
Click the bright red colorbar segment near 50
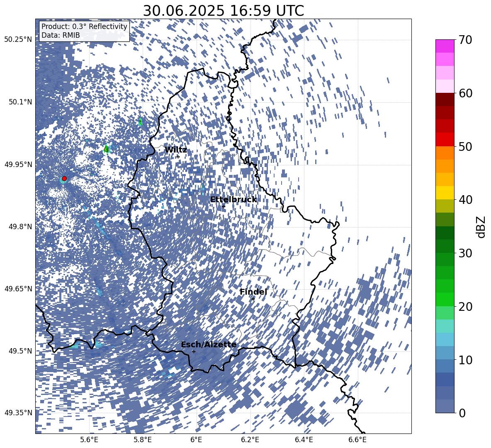pyautogui.click(x=445, y=140)
